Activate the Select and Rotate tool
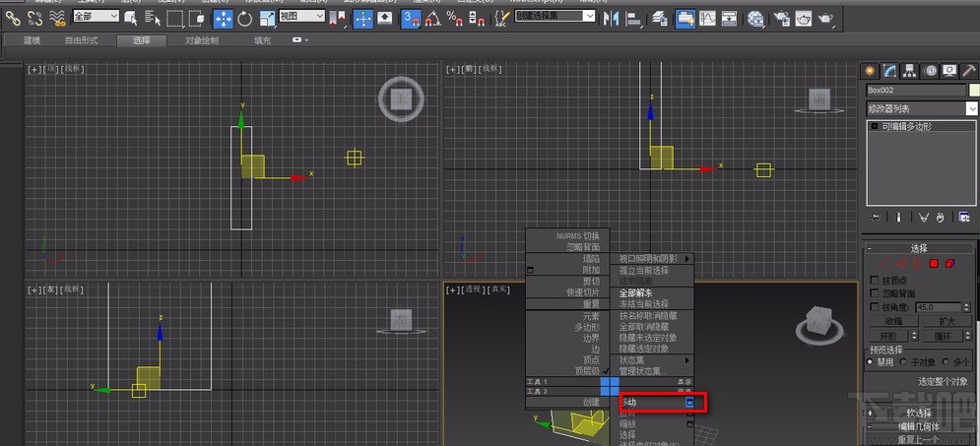 245,20
